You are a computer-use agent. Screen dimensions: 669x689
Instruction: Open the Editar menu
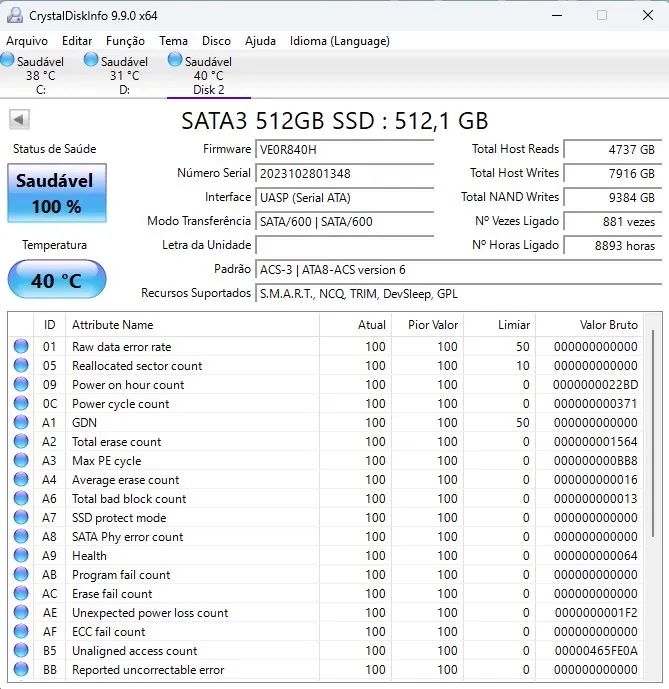[x=77, y=41]
